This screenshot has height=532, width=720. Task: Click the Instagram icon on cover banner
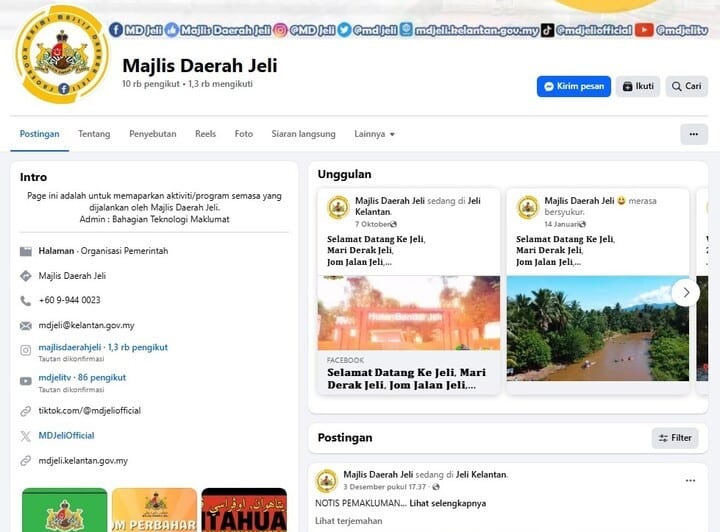[x=280, y=30]
